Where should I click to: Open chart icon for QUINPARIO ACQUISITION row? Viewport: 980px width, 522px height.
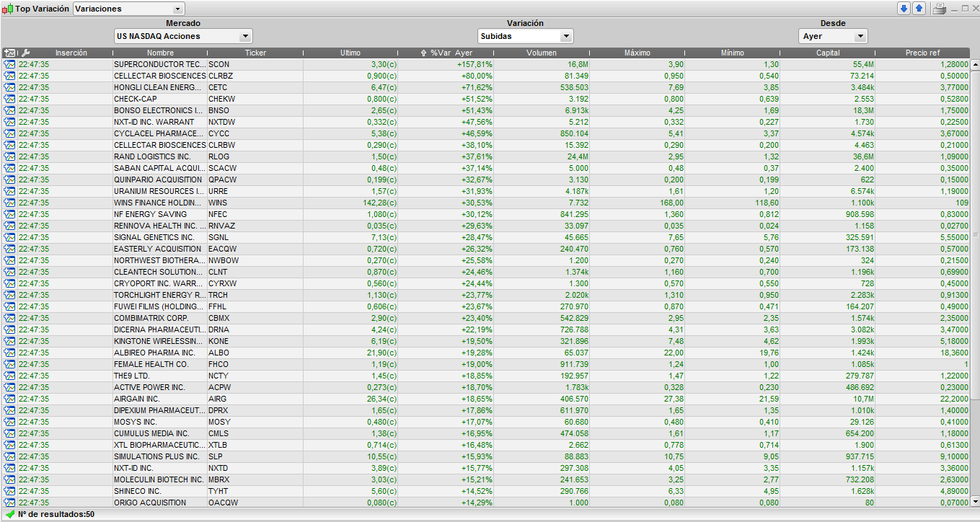click(x=9, y=180)
